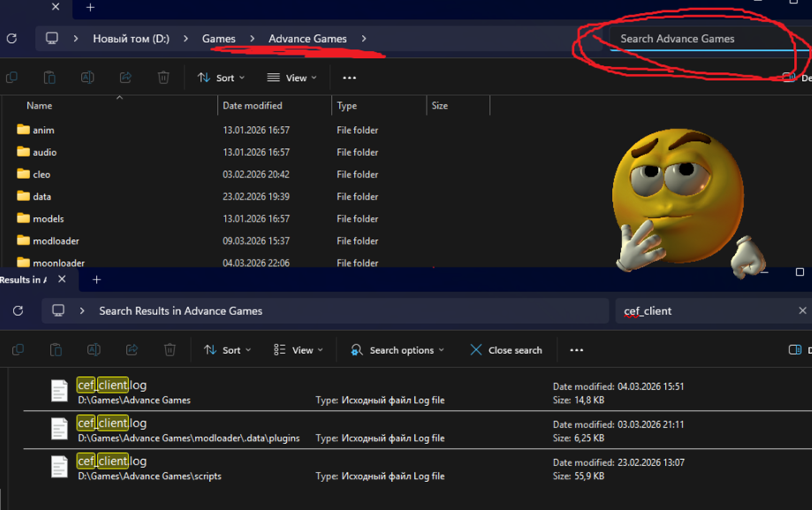Click the delete trash icon in the upper window toolbar

tap(163, 78)
